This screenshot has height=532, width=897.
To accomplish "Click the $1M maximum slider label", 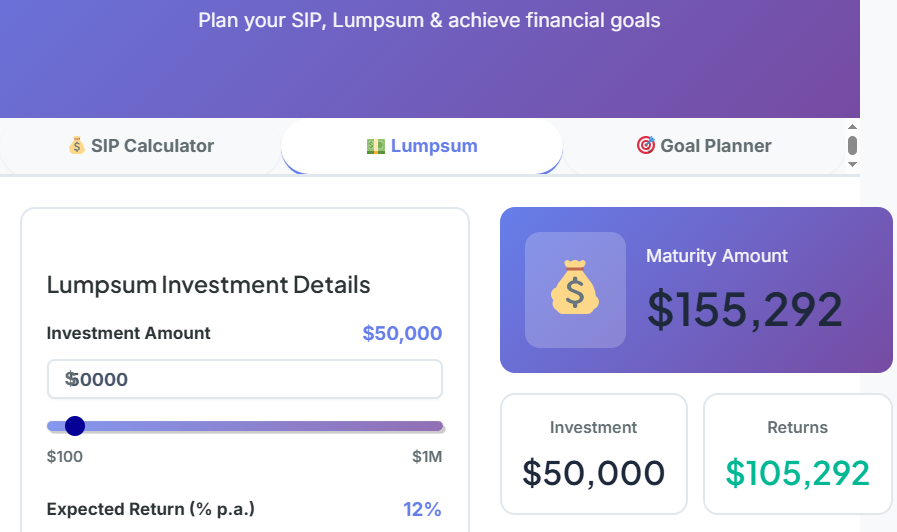I will 427,457.
